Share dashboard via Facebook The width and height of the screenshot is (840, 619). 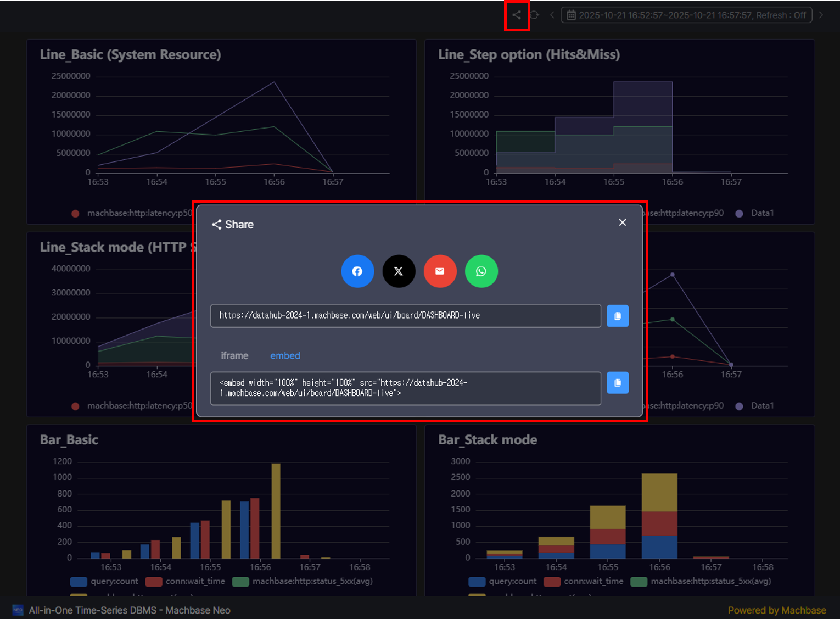[357, 271]
